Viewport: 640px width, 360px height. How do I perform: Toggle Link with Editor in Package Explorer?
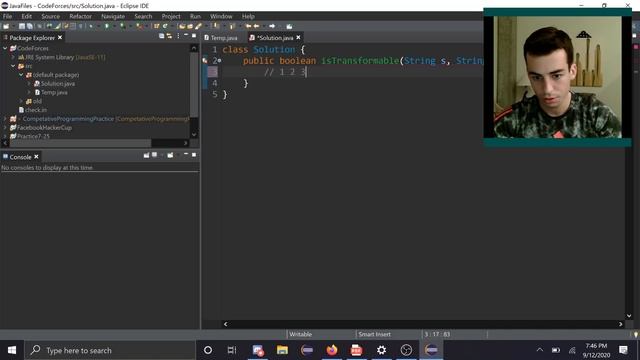coord(169,36)
